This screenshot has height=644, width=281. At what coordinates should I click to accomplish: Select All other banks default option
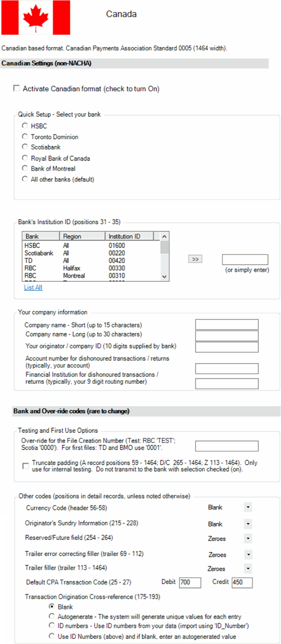pos(25,179)
